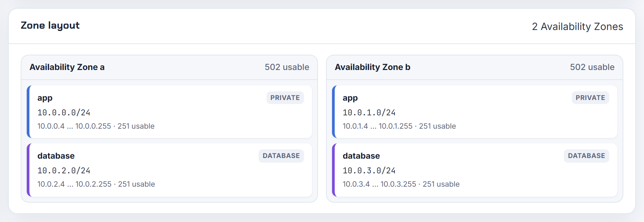Click the app name in Zone a

click(45, 98)
